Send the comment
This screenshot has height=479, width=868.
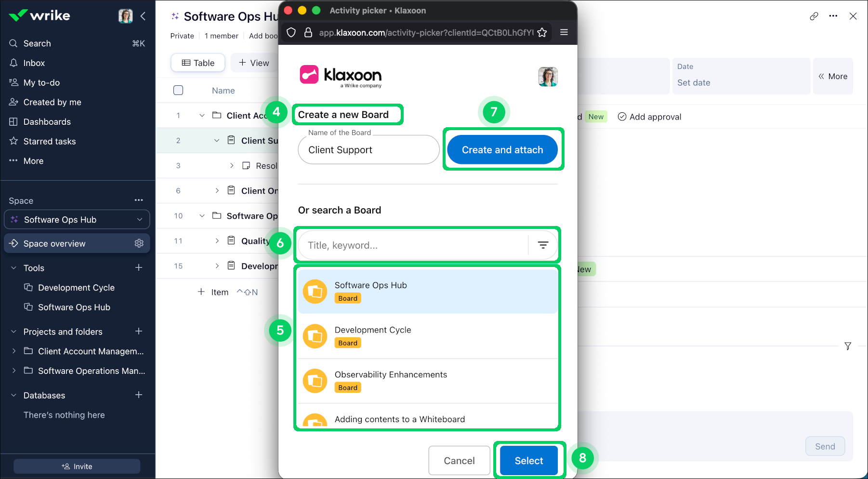tap(825, 446)
